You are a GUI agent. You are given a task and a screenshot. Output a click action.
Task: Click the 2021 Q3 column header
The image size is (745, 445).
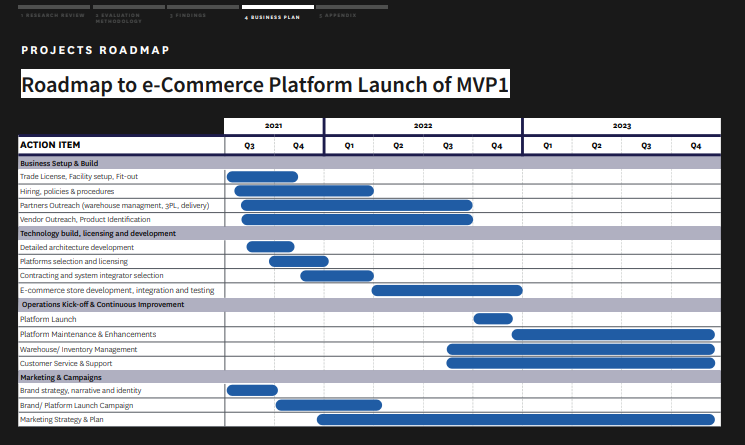pyautogui.click(x=249, y=146)
